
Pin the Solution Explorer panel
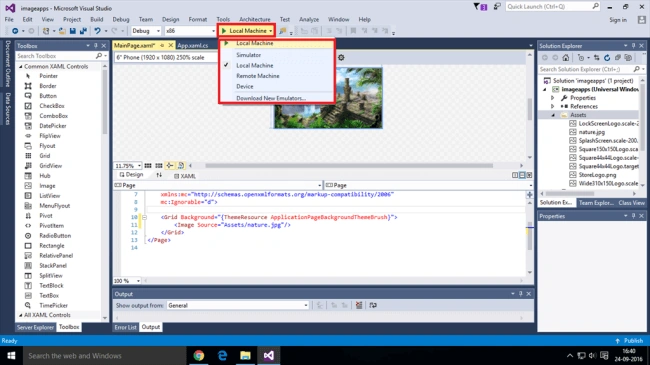633,46
